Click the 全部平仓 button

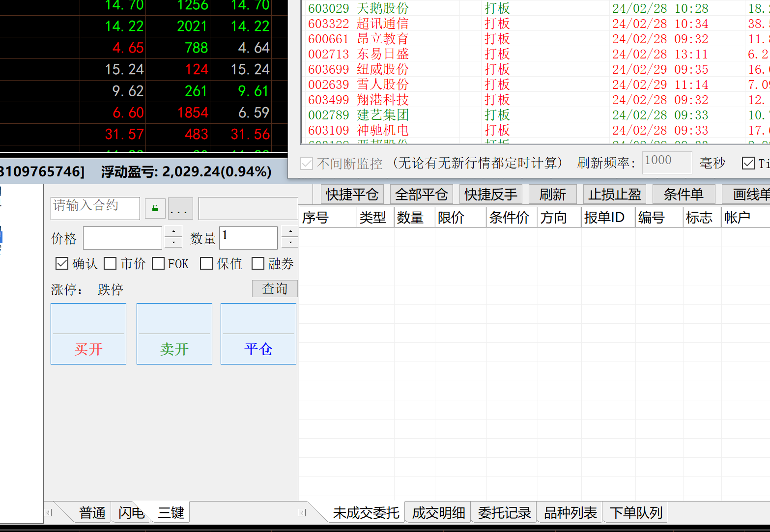pos(422,195)
